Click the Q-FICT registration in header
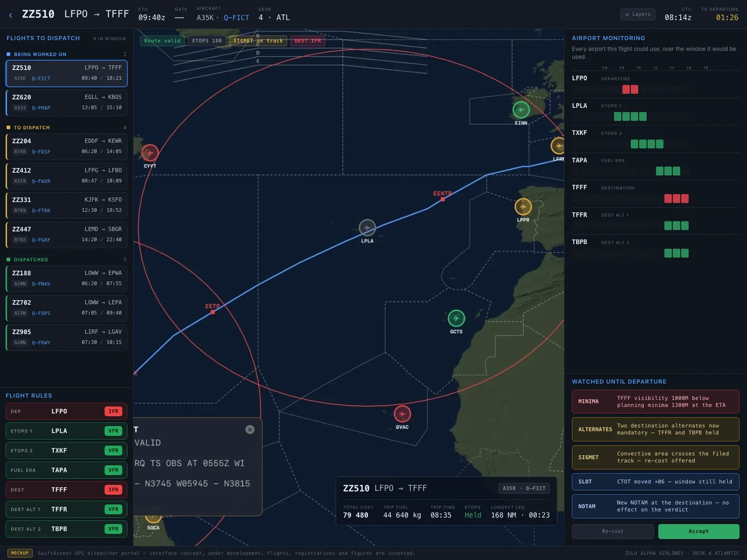The image size is (747, 560). pyautogui.click(x=236, y=18)
